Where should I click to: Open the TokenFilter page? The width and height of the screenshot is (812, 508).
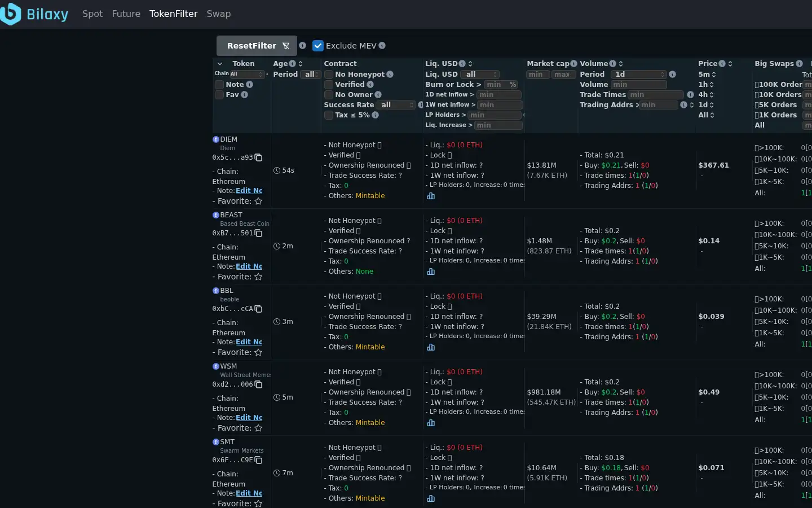click(174, 14)
